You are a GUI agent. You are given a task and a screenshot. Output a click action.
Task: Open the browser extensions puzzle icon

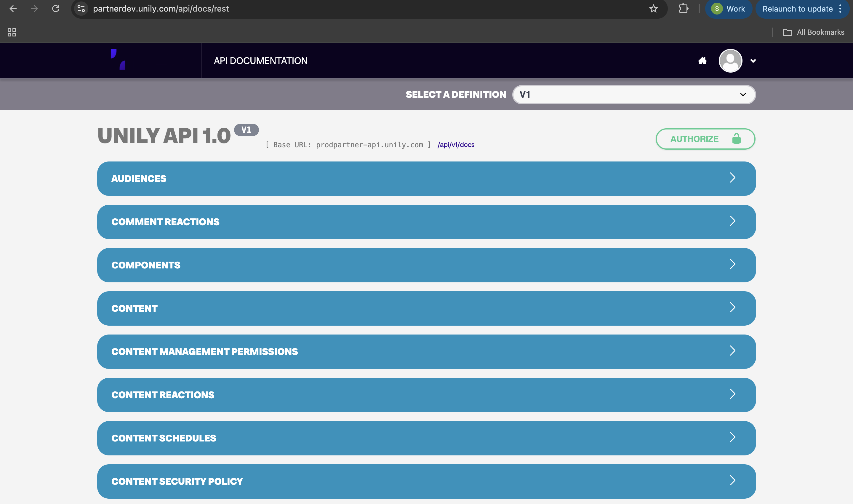(683, 9)
